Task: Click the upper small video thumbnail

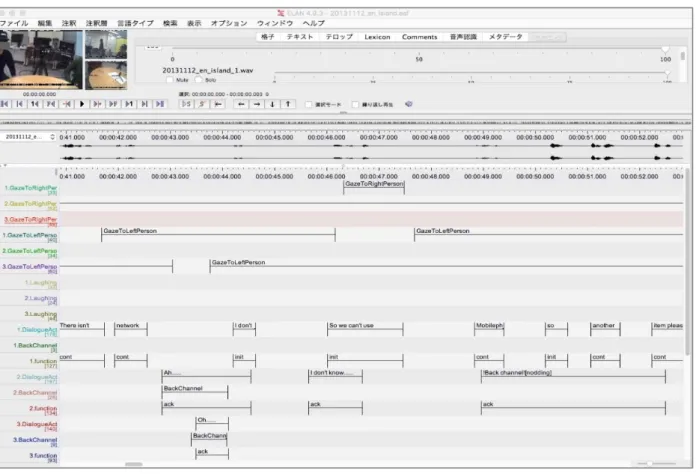Action: tap(106, 44)
